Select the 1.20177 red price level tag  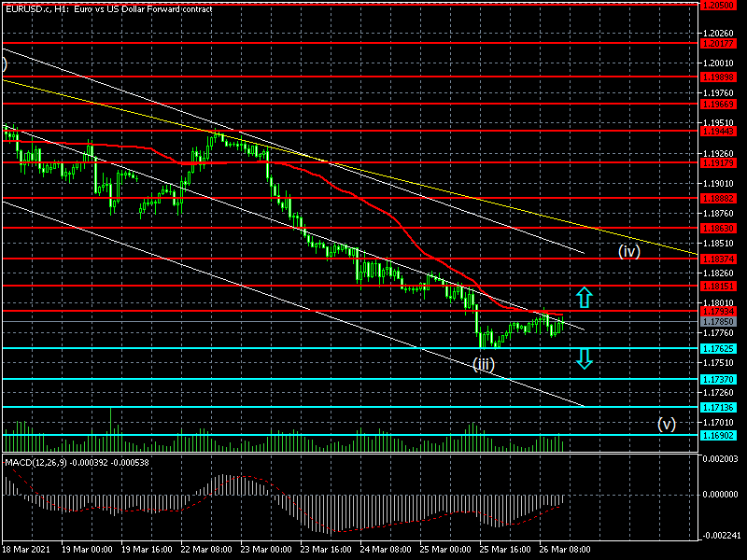coord(717,43)
